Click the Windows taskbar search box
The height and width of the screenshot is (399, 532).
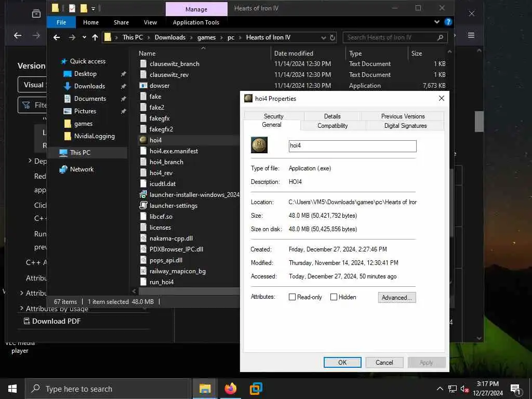[108, 389]
